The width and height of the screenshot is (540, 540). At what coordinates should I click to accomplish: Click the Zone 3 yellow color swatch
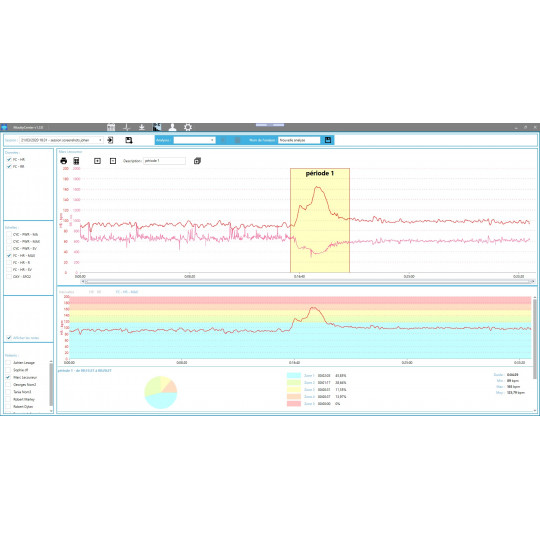pyautogui.click(x=294, y=390)
